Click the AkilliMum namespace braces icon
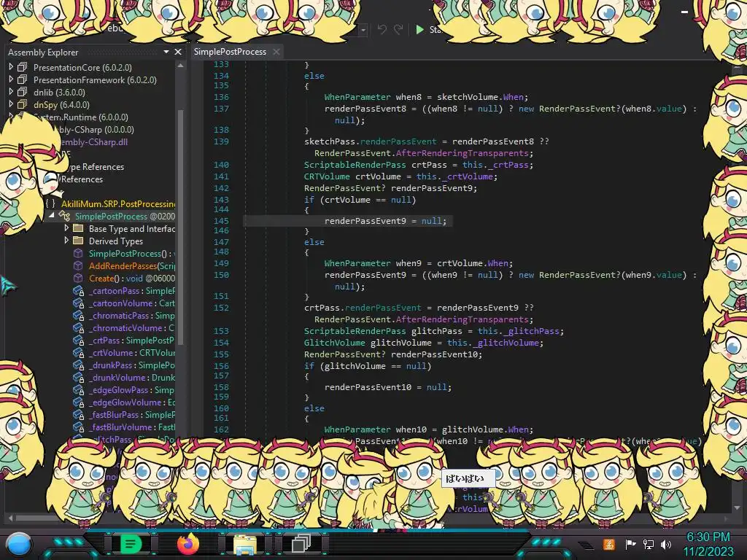747x560 pixels. point(50,203)
